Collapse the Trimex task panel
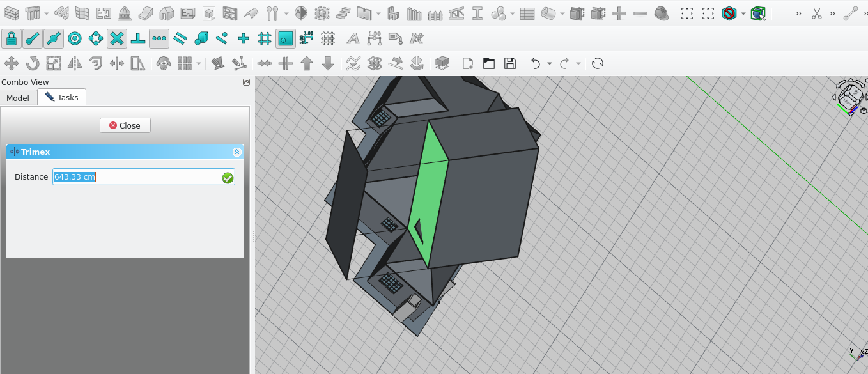 tap(236, 152)
